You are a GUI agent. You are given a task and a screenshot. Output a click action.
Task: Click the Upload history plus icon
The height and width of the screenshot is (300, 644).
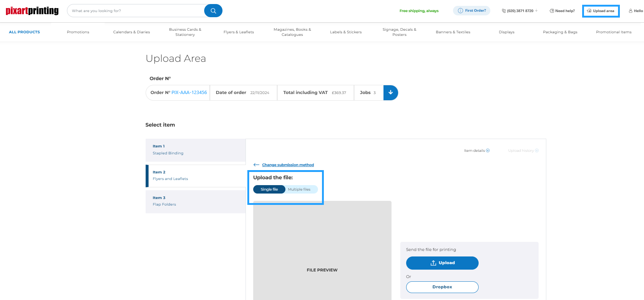point(537,150)
